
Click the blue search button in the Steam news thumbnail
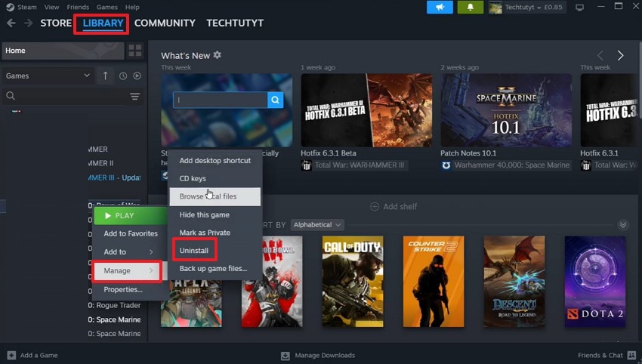pos(275,100)
